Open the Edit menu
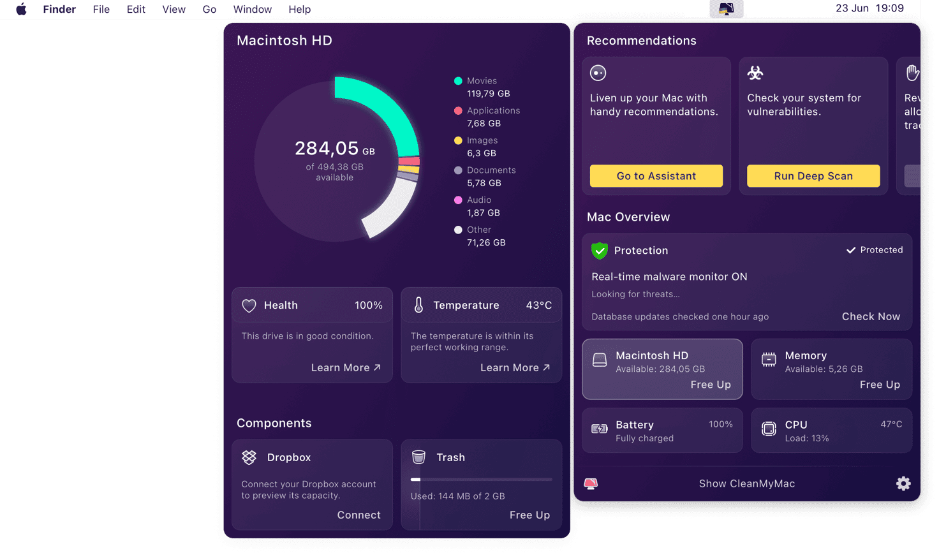The image size is (939, 560). 136,9
